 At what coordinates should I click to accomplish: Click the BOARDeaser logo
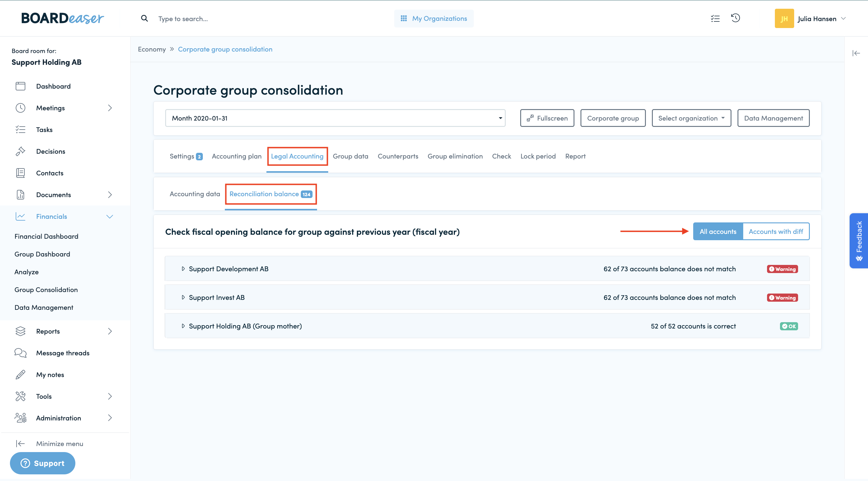pyautogui.click(x=63, y=18)
